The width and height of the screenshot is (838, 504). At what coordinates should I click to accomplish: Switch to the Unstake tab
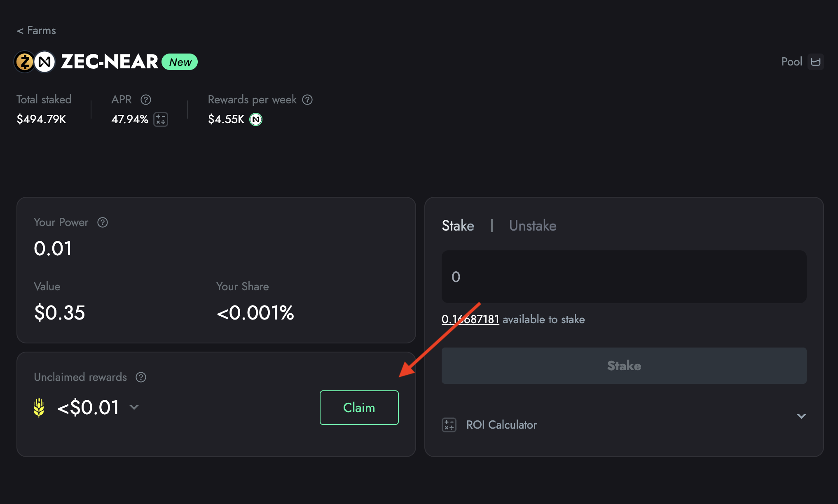click(x=533, y=226)
